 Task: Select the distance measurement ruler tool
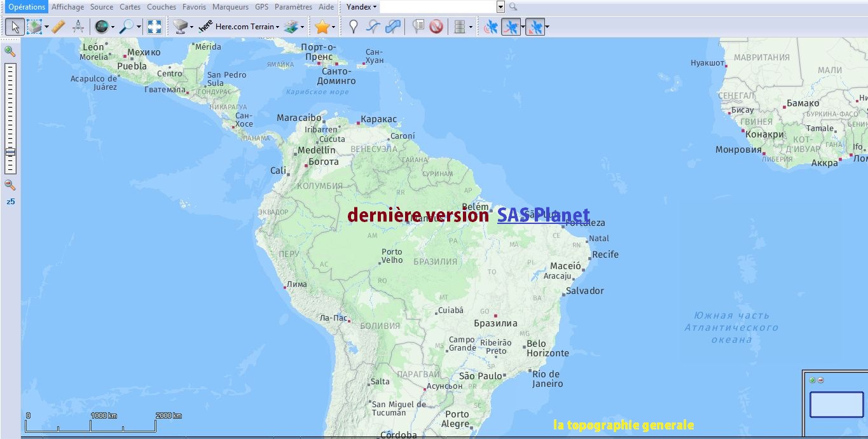click(58, 26)
